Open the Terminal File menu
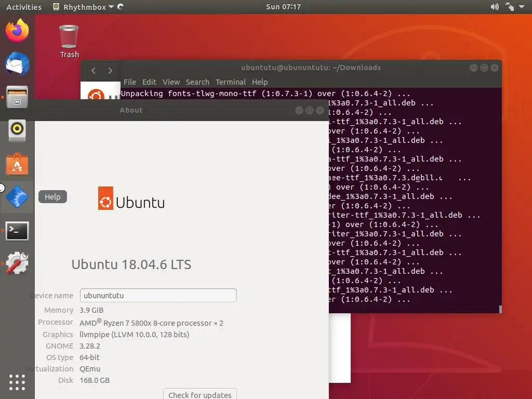532x399 pixels. tap(129, 82)
